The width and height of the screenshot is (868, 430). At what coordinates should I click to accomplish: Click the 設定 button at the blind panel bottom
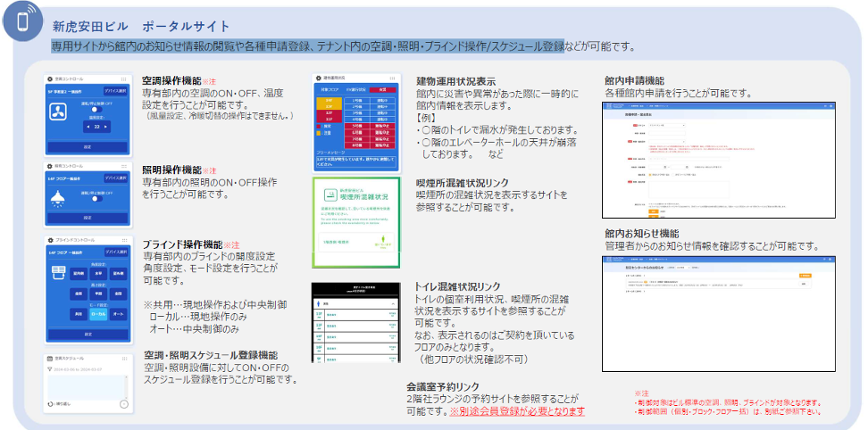tap(88, 335)
